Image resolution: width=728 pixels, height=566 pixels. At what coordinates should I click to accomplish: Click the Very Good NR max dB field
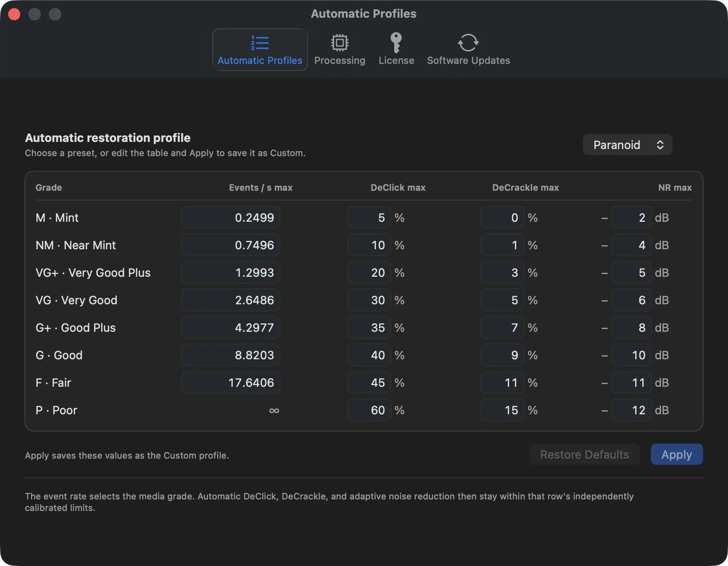click(x=631, y=300)
